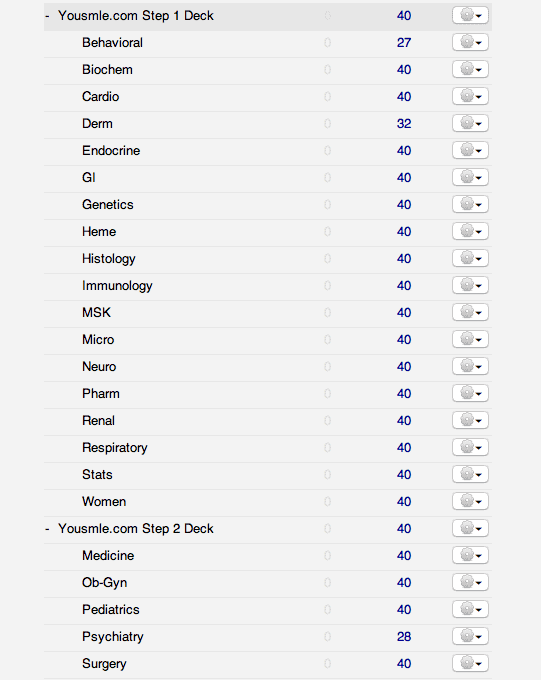
Task: Collapse the Yousmle.com Step 1 Deck
Action: pyautogui.click(x=47, y=16)
